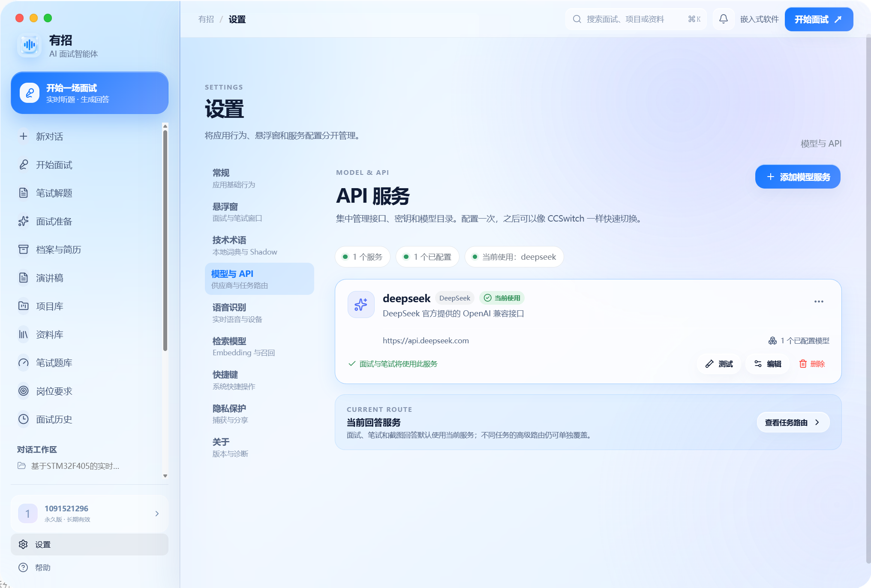871x588 pixels.
Task: Click the 岗位要求 target icon
Action: click(x=24, y=391)
